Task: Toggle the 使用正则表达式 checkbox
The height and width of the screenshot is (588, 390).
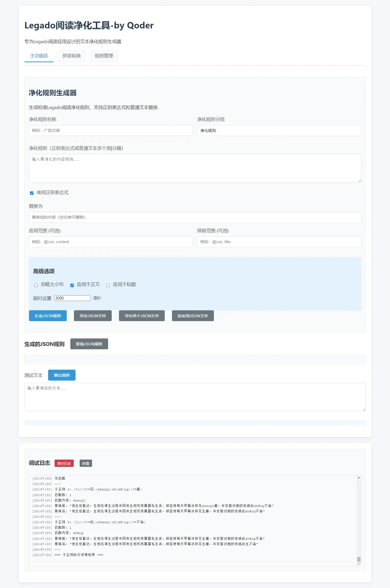Action: [x=32, y=193]
